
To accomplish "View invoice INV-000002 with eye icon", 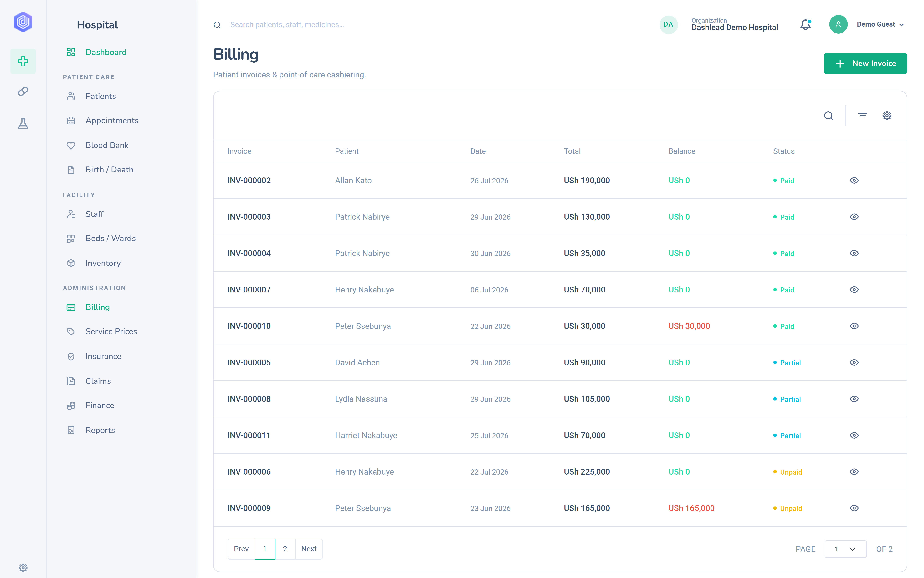I will point(854,181).
